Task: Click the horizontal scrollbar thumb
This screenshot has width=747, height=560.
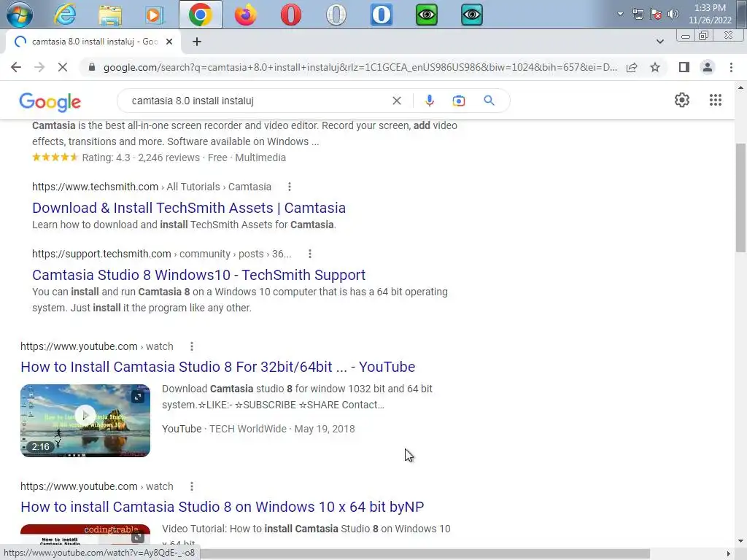Action: coord(424,553)
